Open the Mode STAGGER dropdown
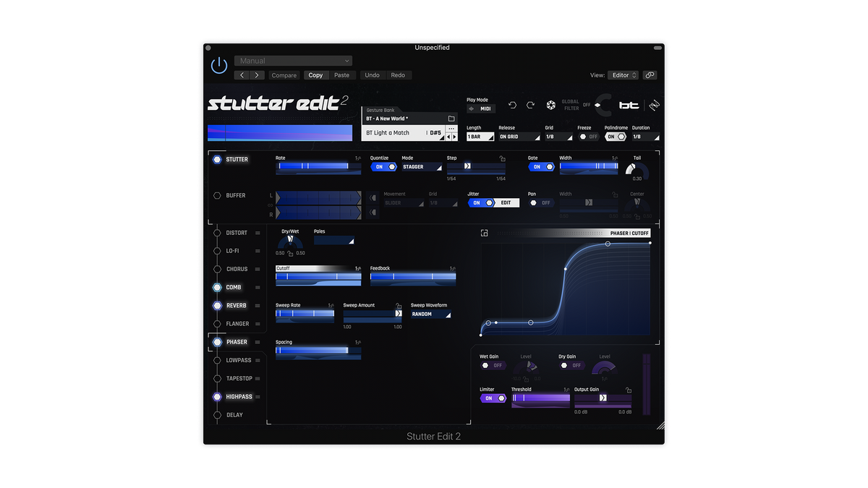Viewport: 868px width, 488px height. (422, 167)
